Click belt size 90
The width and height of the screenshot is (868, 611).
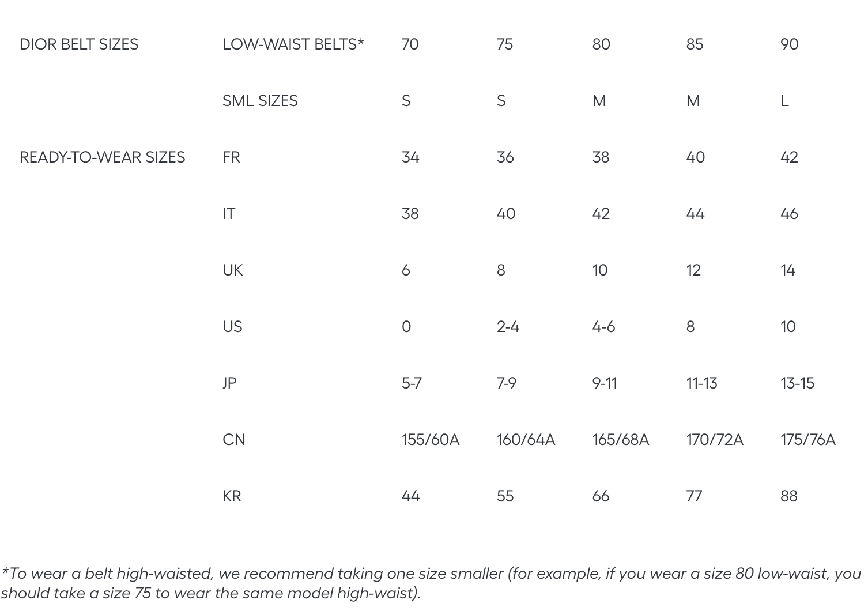[789, 44]
